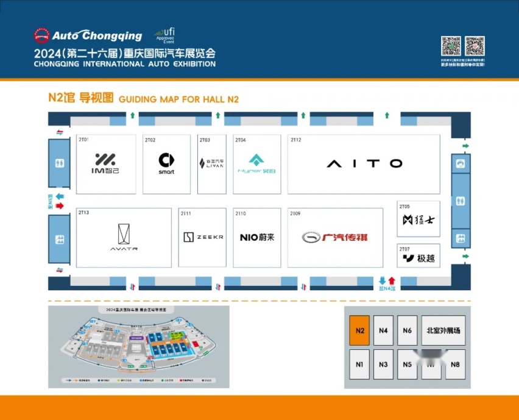Screen dimensions: 519x420
Task: Click the red arrow beside 至N1馆
Action: [x=60, y=206]
